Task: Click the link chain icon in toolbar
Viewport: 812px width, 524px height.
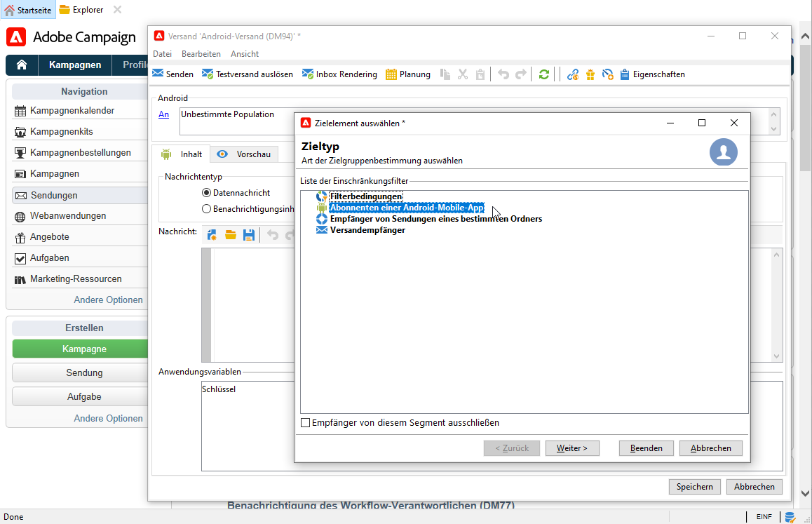Action: click(x=573, y=74)
